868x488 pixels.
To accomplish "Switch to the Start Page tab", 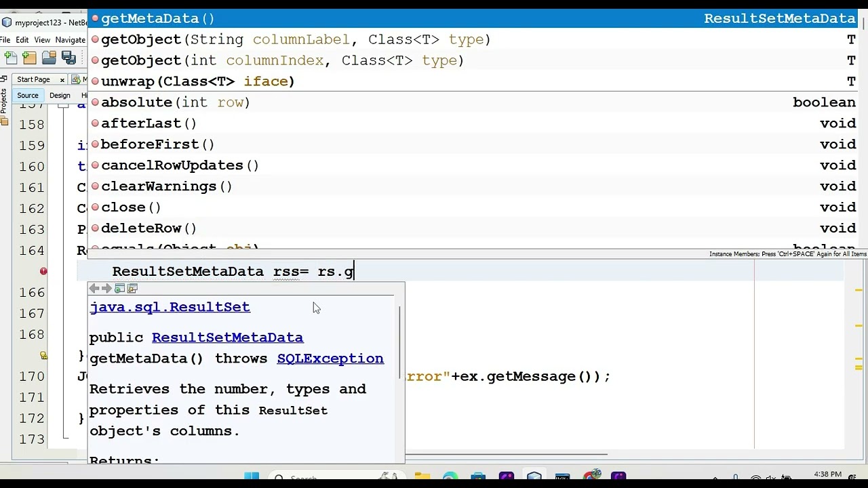I will tap(33, 79).
